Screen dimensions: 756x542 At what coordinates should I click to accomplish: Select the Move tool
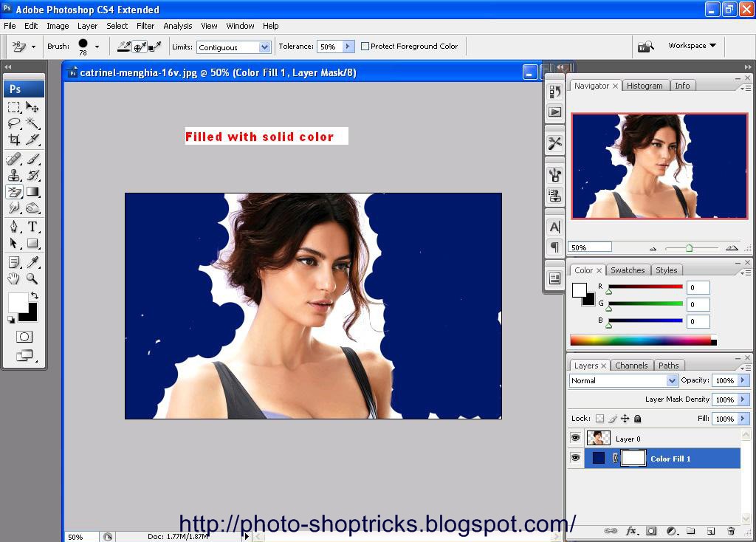pyautogui.click(x=32, y=108)
